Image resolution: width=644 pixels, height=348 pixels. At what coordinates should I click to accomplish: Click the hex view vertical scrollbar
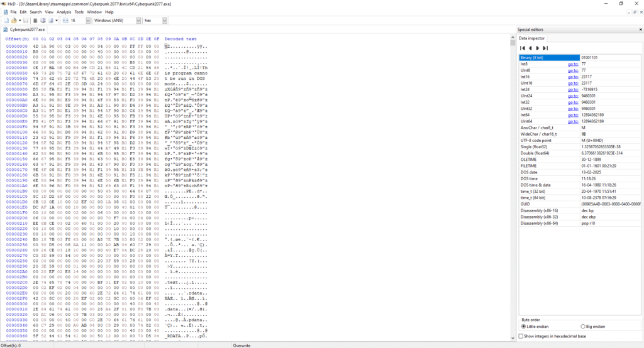click(511, 188)
